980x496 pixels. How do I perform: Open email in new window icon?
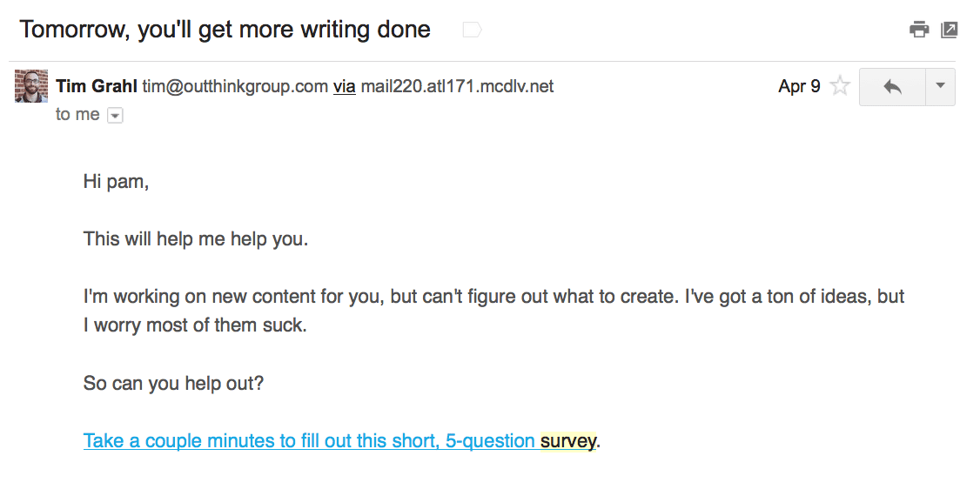click(949, 30)
